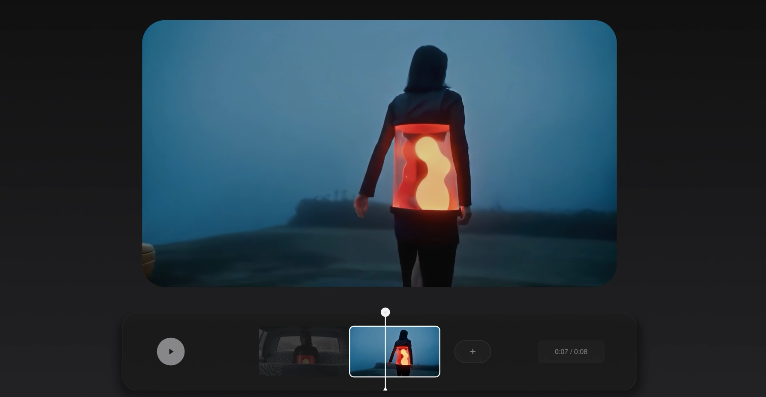Grab the round playhead handle above timeline
Image resolution: width=766 pixels, height=397 pixels.
point(385,312)
